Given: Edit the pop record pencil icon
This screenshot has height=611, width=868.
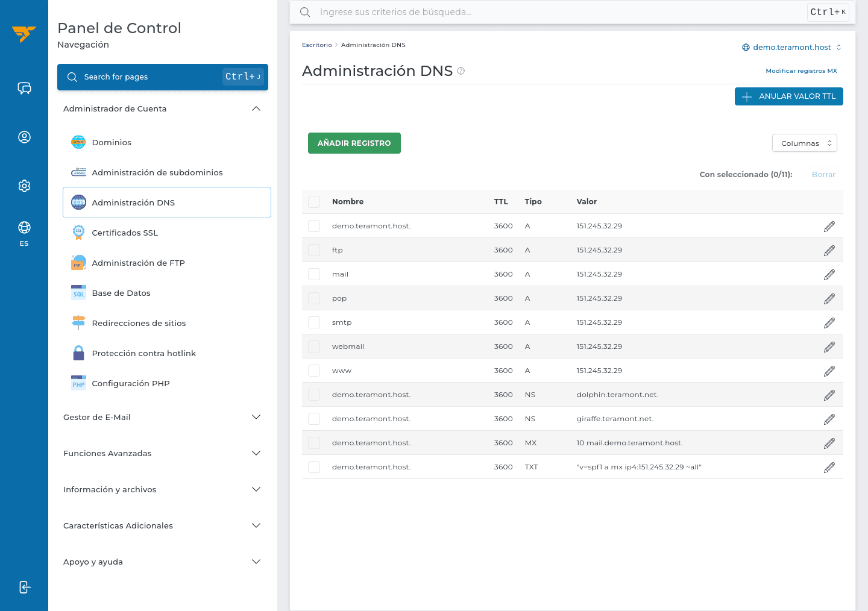Looking at the screenshot, I should pyautogui.click(x=829, y=298).
